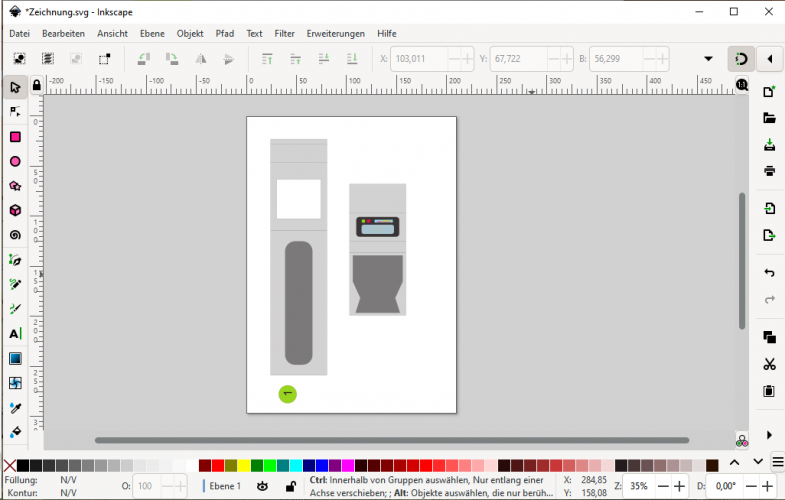This screenshot has width=785, height=500.
Task: Open the Erweiterungen menu
Action: click(x=335, y=34)
